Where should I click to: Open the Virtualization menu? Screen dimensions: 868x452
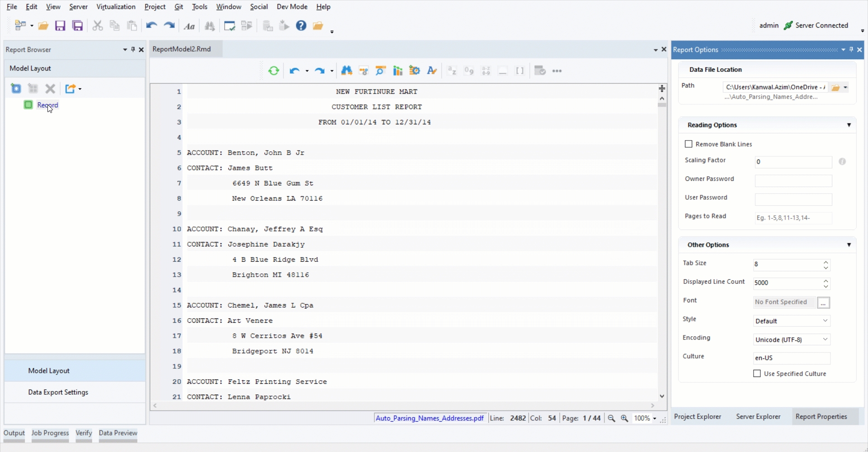point(116,7)
